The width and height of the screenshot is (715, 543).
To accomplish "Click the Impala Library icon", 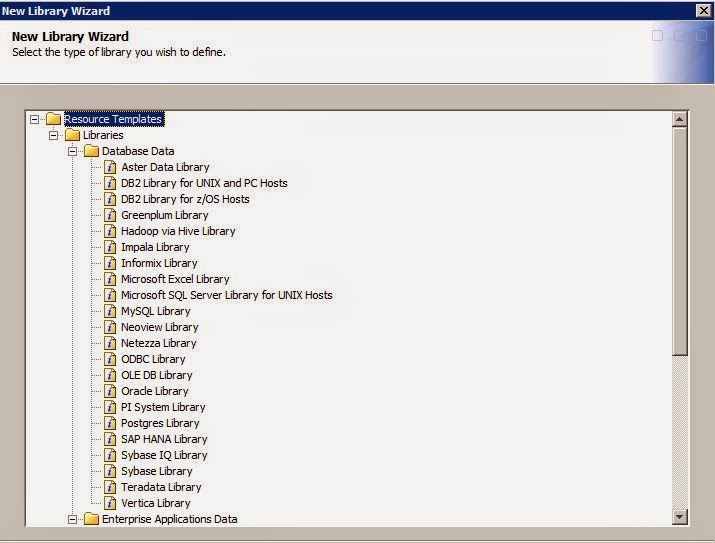I will pos(110,247).
